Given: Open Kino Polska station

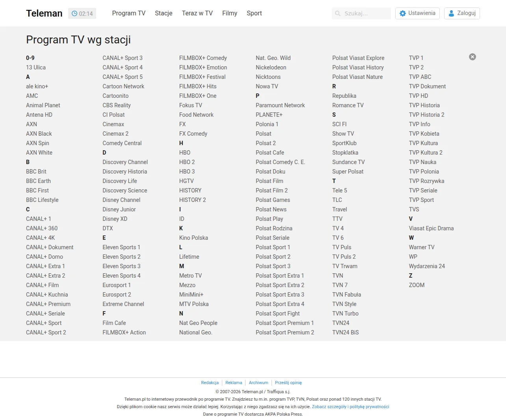Looking at the screenshot, I should pos(193,238).
